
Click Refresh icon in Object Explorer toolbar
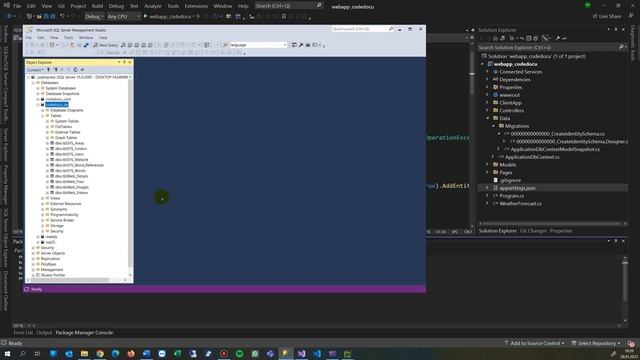click(75, 70)
